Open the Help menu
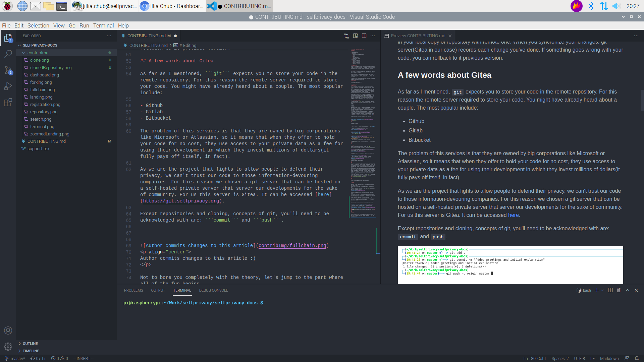The height and width of the screenshot is (362, 644). tap(123, 25)
